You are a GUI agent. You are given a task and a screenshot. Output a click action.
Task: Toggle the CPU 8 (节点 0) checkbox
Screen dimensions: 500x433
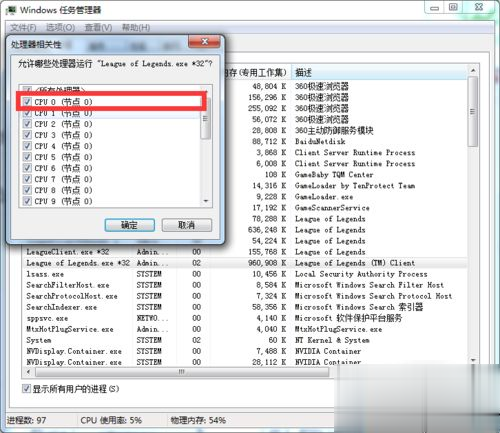click(x=27, y=190)
